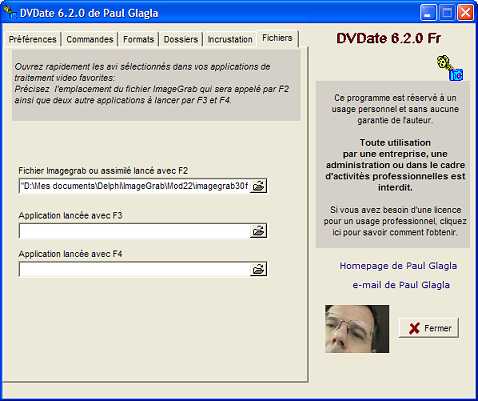Click the empty F3 application field
Image resolution: width=478 pixels, height=401 pixels.
pyautogui.click(x=134, y=231)
